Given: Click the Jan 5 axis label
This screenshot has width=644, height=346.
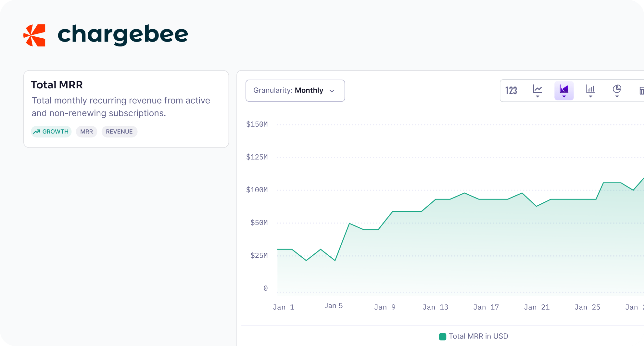Looking at the screenshot, I should pos(334,306).
